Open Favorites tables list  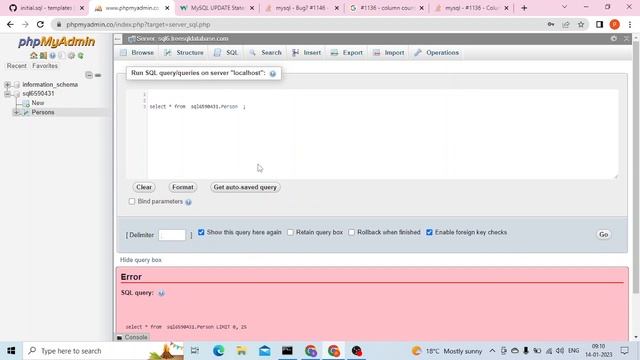45,66
